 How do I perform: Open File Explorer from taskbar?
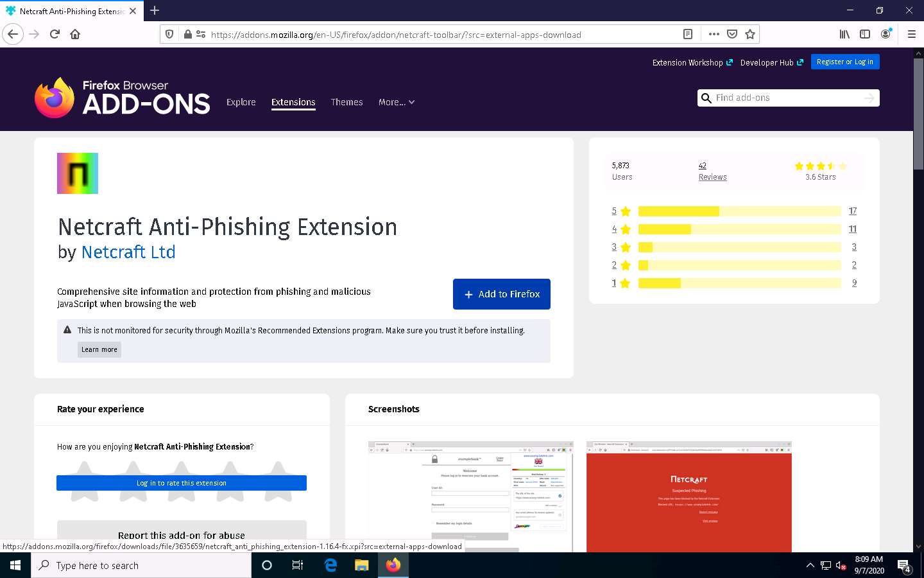(x=362, y=565)
